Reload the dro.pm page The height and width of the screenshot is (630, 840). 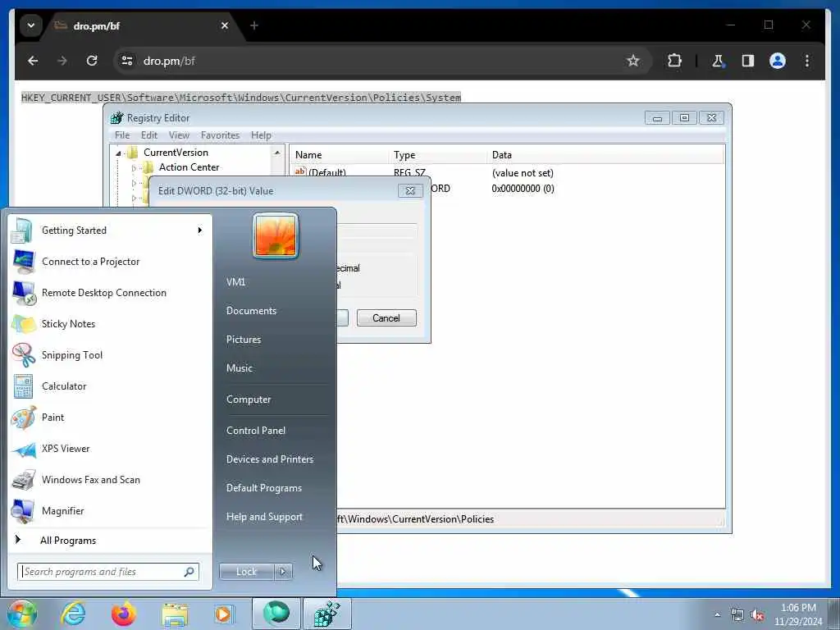[x=92, y=61]
